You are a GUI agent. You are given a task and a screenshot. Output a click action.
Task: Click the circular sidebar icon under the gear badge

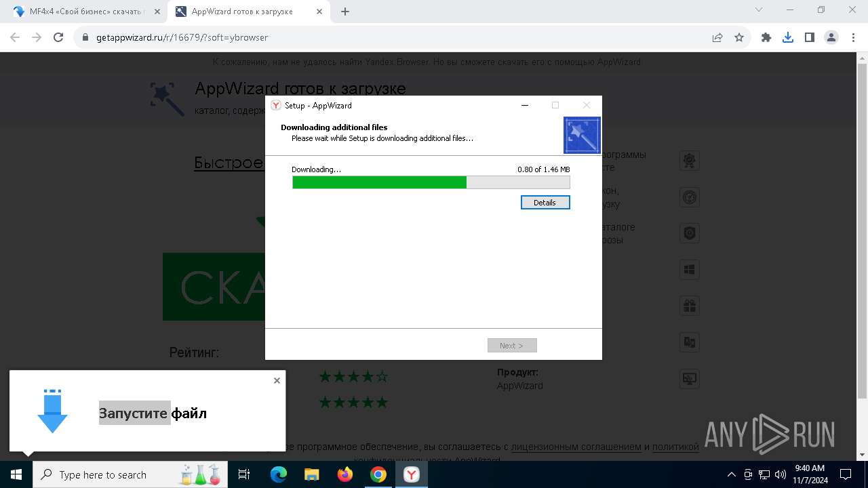[x=690, y=197]
